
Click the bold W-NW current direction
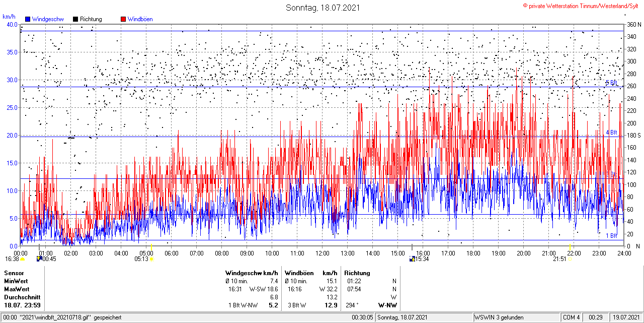click(x=387, y=305)
